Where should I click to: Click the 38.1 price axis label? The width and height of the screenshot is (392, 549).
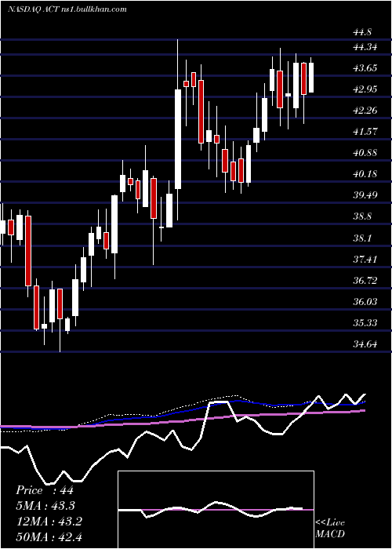pos(362,238)
